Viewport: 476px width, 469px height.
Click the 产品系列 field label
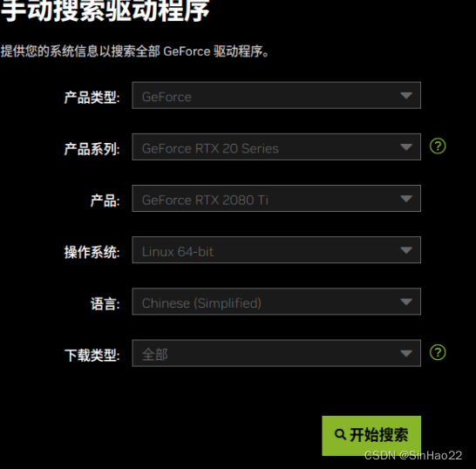coord(92,149)
